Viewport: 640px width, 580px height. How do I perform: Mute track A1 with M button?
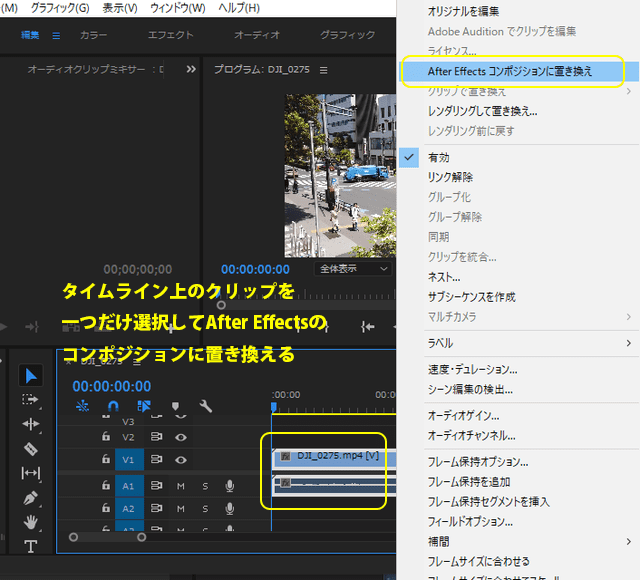tap(181, 486)
